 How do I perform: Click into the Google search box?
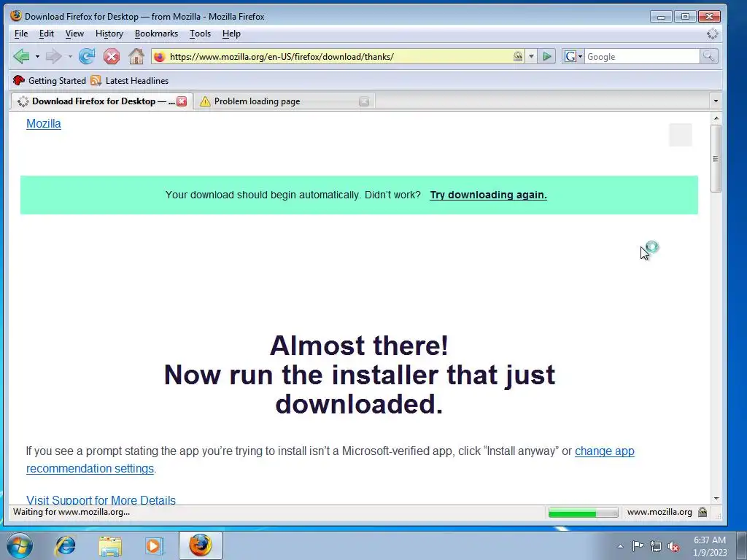(x=642, y=57)
